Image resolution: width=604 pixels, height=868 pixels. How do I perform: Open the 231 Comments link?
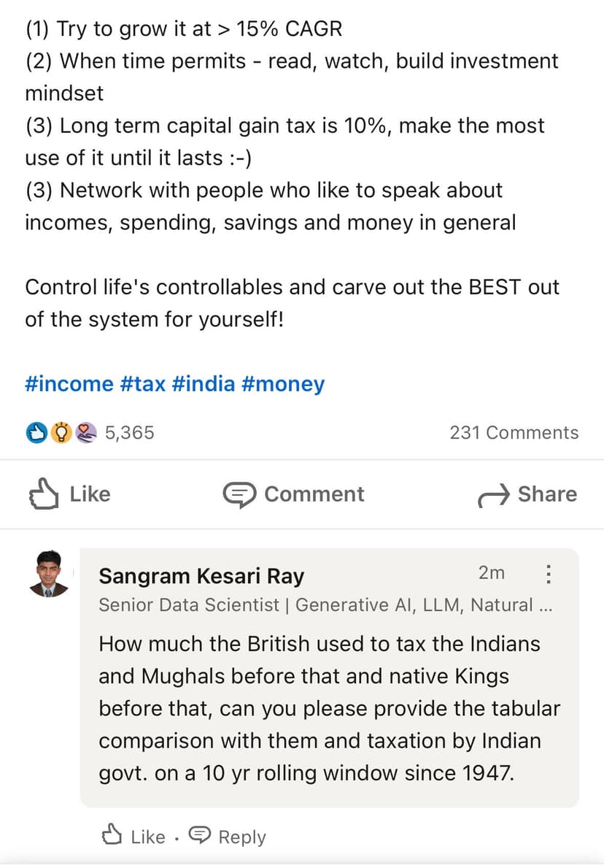(514, 433)
